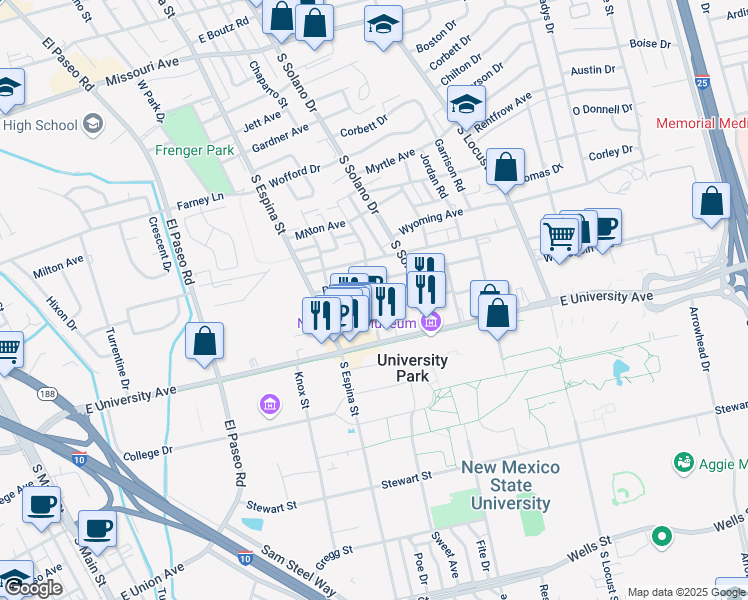Click the Frenger Park label
748x600 pixels.
(x=195, y=150)
